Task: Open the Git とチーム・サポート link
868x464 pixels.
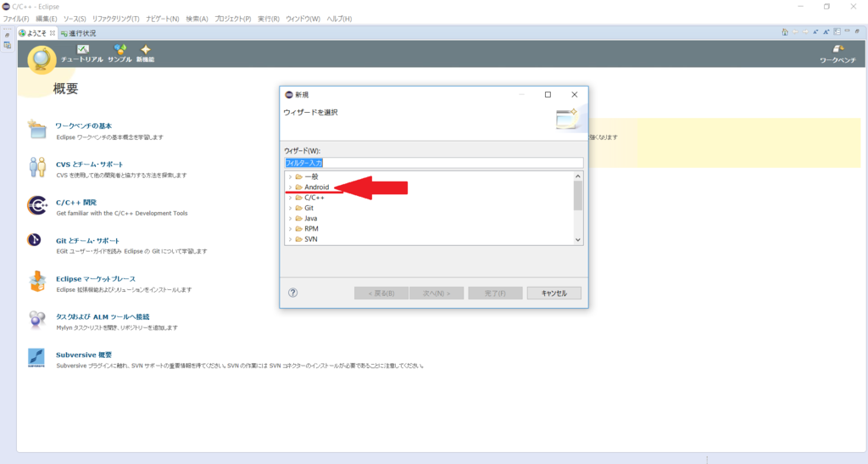Action: click(87, 240)
